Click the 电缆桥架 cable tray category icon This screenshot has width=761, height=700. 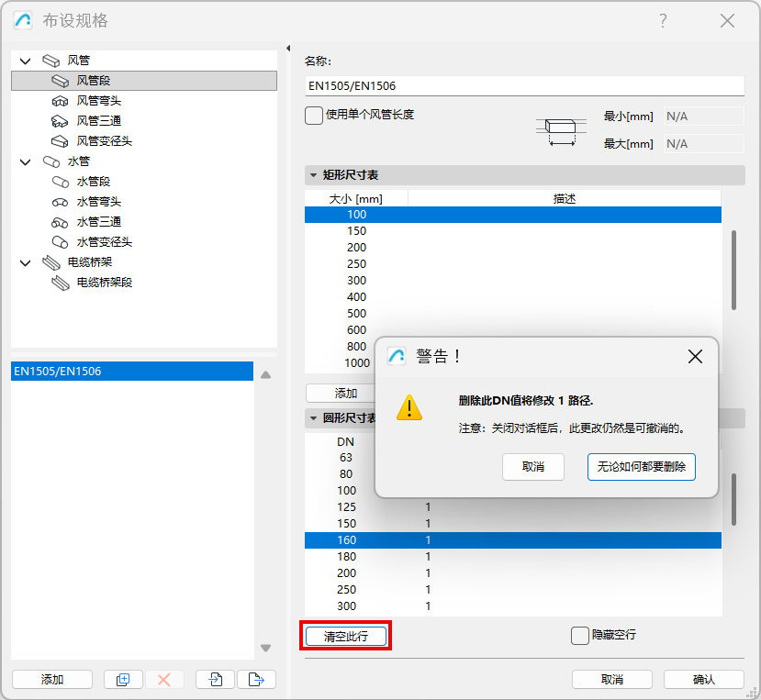click(51, 263)
